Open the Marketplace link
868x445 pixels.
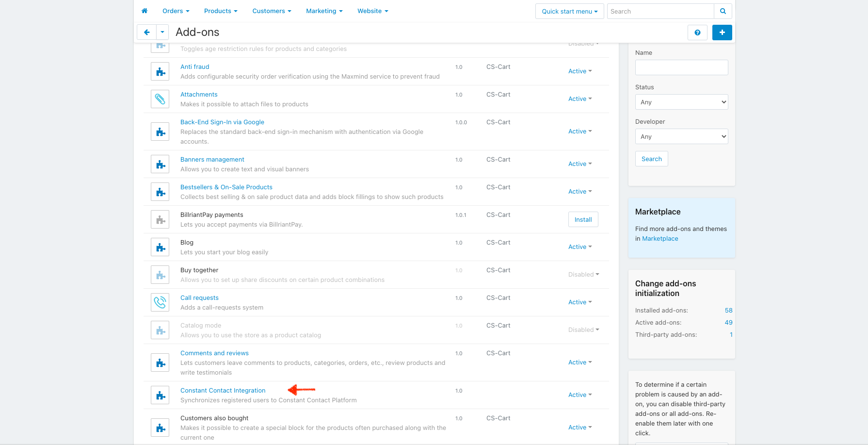click(660, 239)
